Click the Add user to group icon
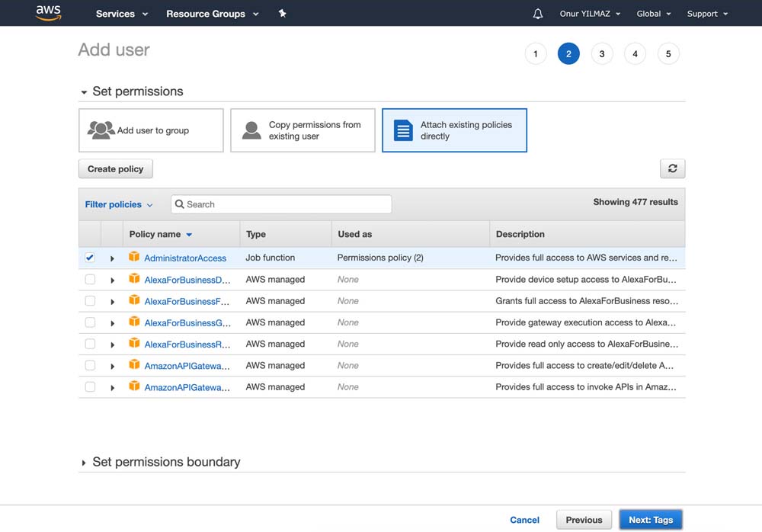The height and width of the screenshot is (532, 762). coord(101,130)
